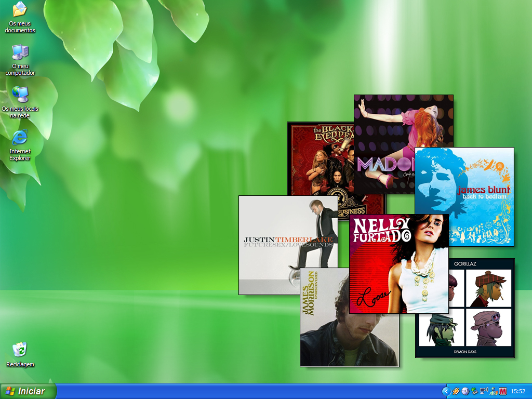
Task: Open the MSN Messenger tray icon
Action: coord(494,392)
